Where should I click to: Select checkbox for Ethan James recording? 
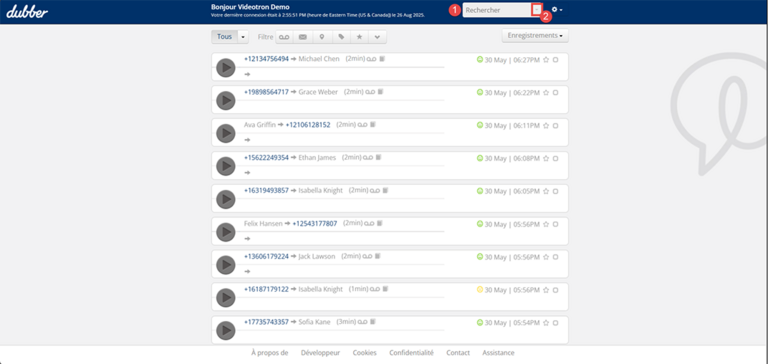click(x=555, y=158)
